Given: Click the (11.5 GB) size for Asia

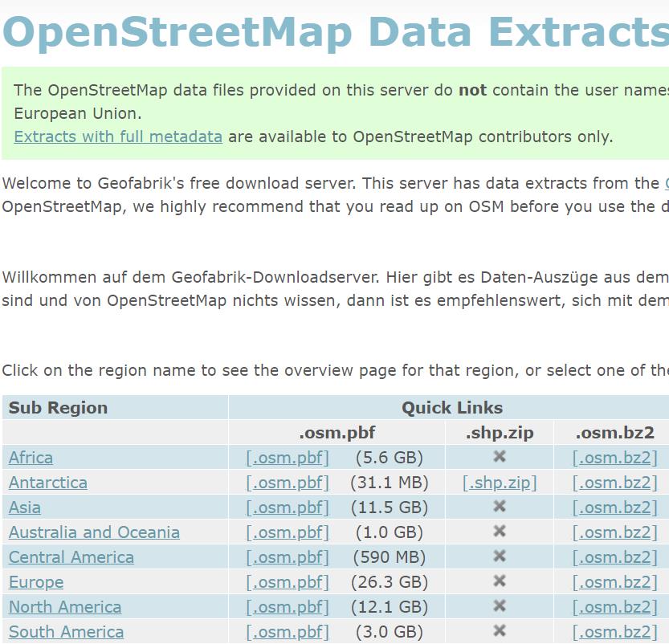Looking at the screenshot, I should tap(389, 507).
